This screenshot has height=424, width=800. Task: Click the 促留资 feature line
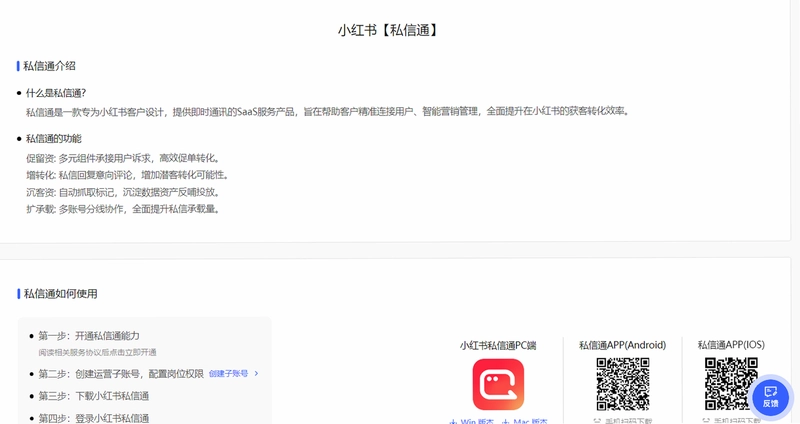123,158
